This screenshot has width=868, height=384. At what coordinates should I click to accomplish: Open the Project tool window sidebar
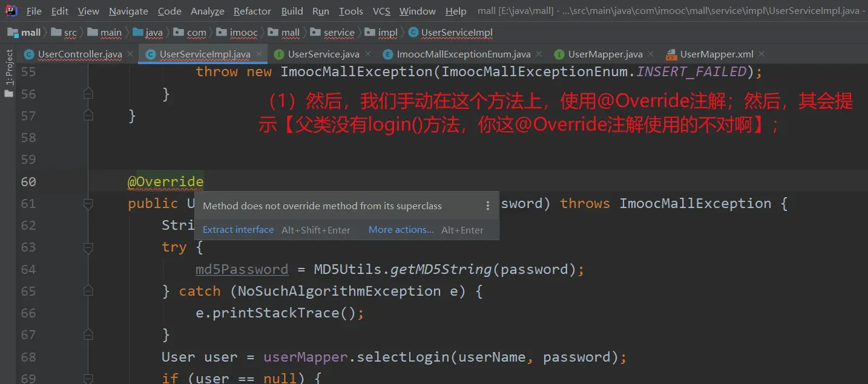click(x=8, y=73)
